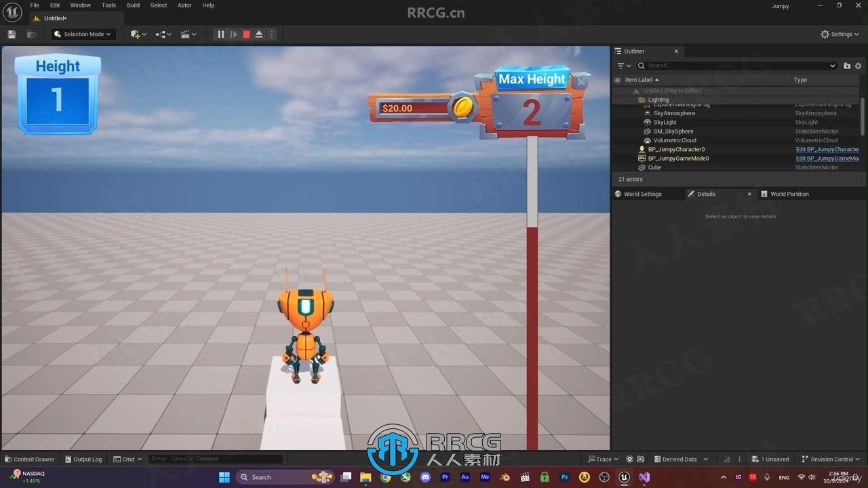Viewport: 868px width, 488px height.
Task: Switch to the Details tab
Action: click(706, 194)
